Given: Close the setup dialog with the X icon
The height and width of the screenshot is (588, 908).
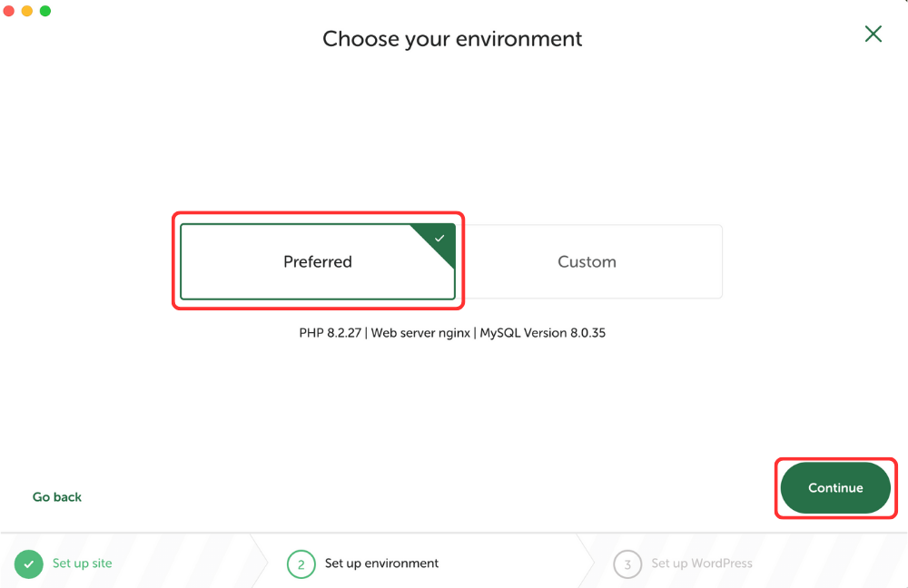Looking at the screenshot, I should tap(873, 34).
